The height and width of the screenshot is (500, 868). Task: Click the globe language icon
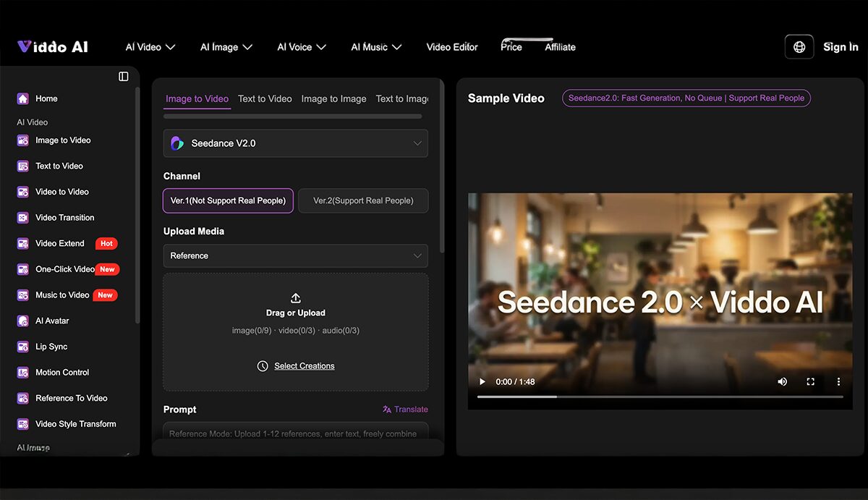click(x=799, y=47)
